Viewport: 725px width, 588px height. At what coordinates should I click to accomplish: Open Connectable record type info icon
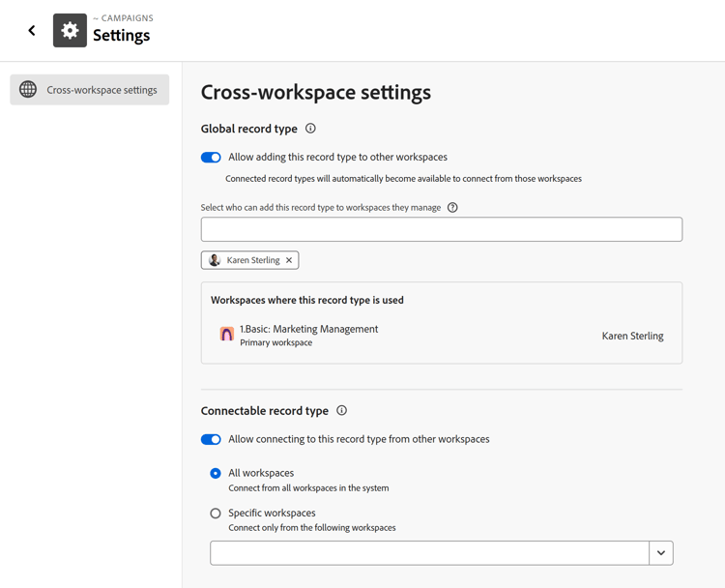coord(341,411)
